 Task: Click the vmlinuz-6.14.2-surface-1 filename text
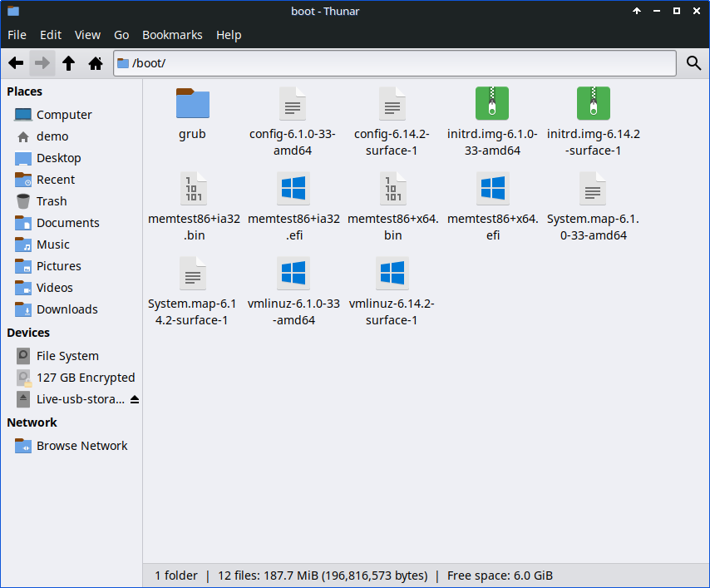[392, 312]
